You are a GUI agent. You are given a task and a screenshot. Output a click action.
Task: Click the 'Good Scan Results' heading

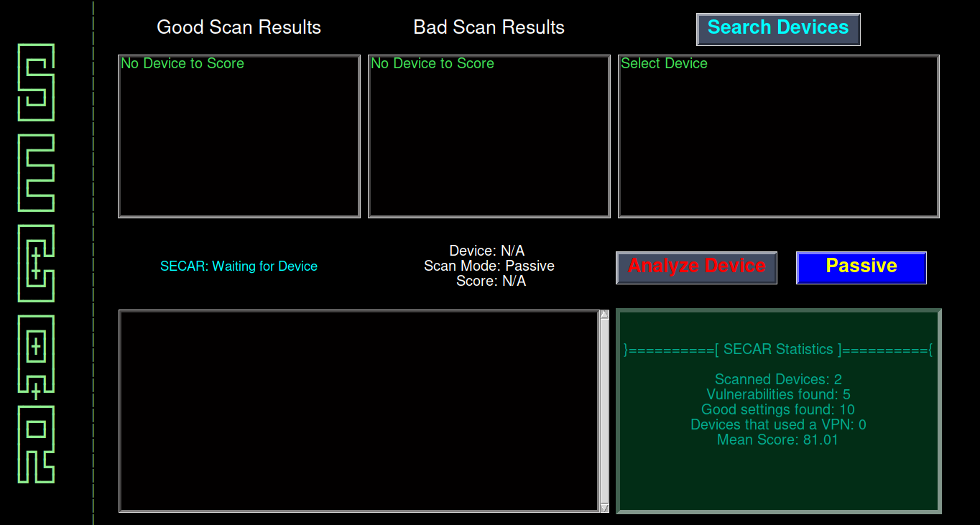[x=239, y=27]
